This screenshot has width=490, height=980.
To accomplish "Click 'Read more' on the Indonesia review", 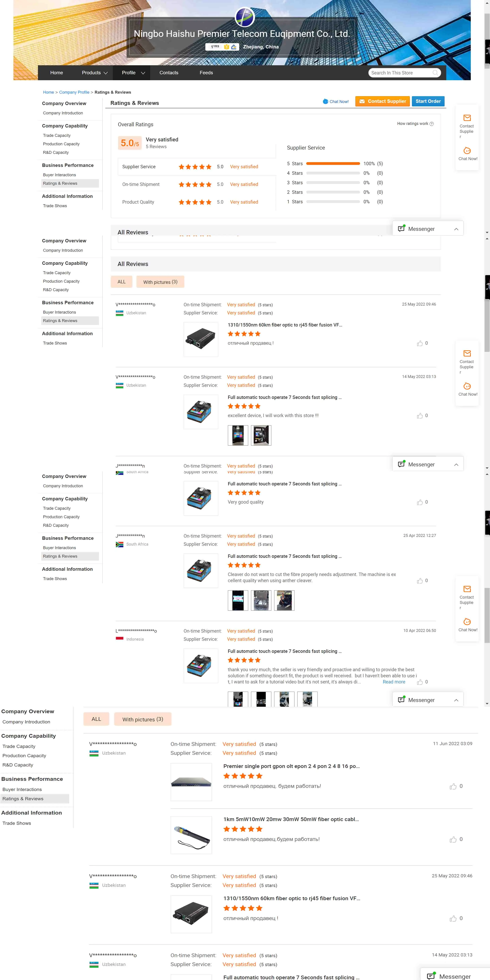I will 394,682.
